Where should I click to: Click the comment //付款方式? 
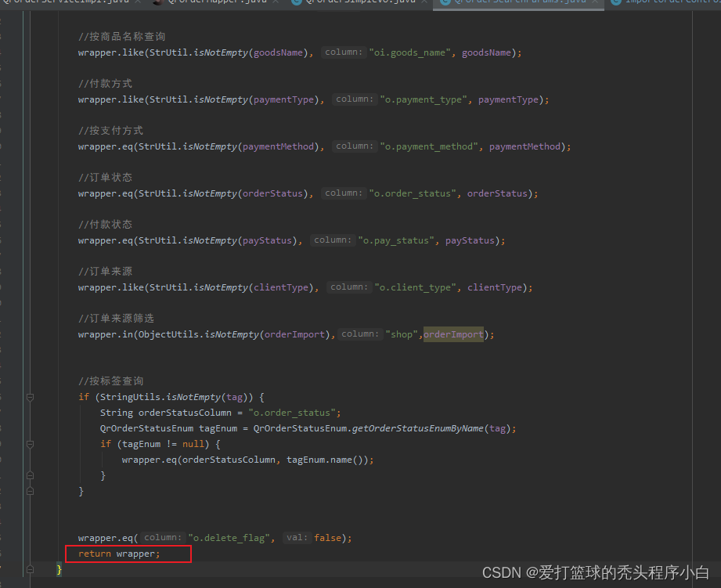106,84
